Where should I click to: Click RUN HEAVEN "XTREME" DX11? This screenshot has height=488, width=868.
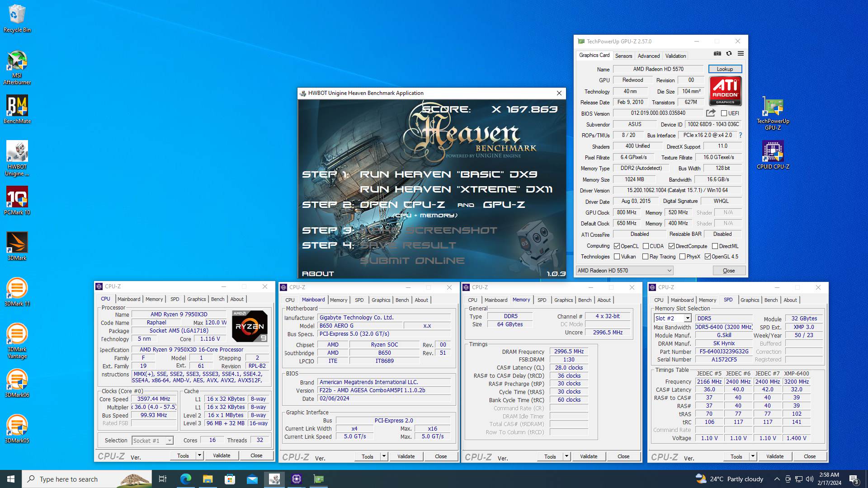[x=456, y=189]
